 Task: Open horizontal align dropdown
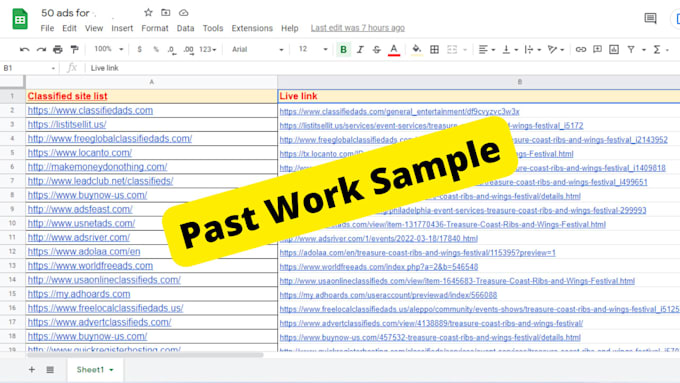(x=487, y=49)
